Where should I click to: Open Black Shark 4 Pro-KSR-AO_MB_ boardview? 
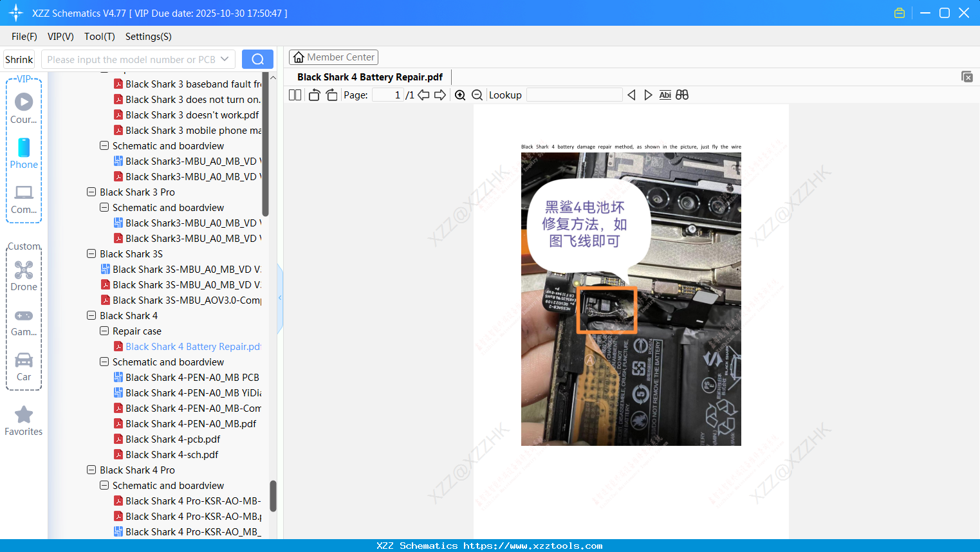coord(187,532)
